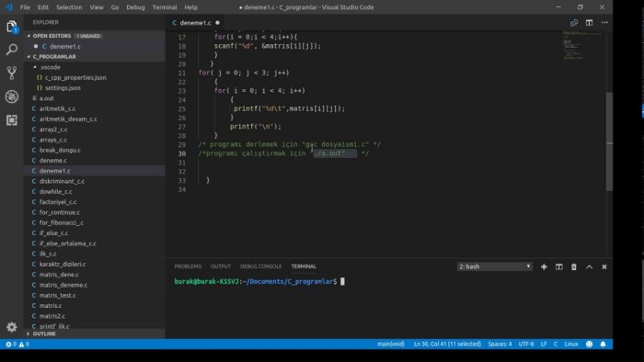This screenshot has width=644, height=362.
Task: Change language mode via C status item
Action: (x=556, y=344)
